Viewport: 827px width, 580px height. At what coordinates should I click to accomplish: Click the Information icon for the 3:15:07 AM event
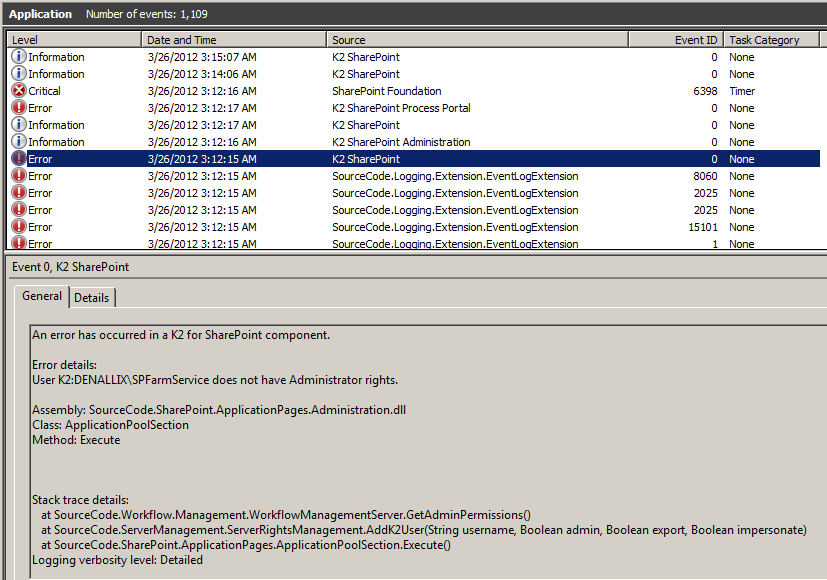tap(18, 56)
